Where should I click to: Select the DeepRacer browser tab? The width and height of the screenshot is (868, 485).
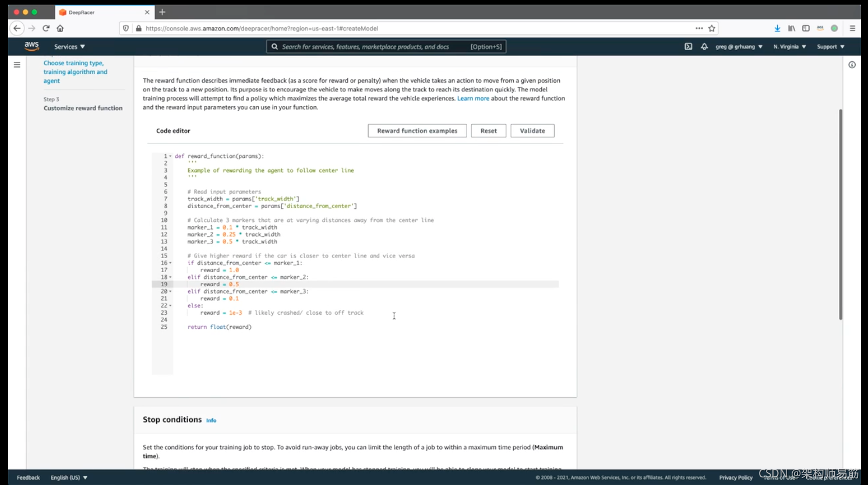click(104, 12)
